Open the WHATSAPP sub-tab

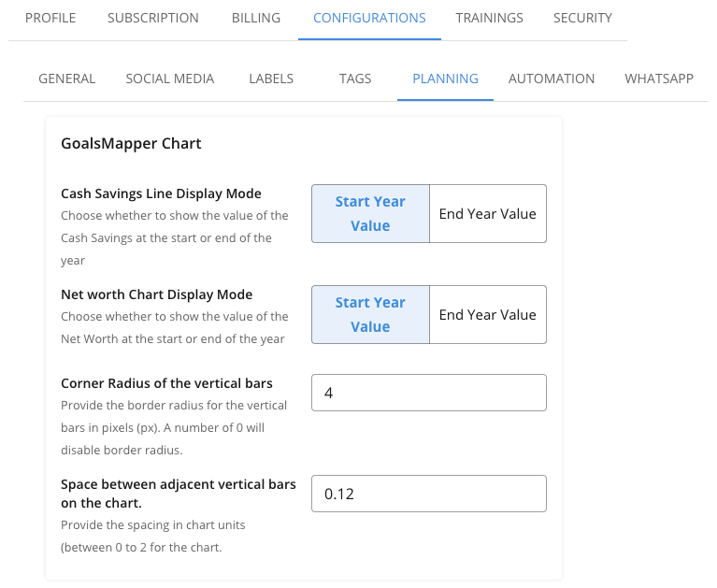point(659,79)
